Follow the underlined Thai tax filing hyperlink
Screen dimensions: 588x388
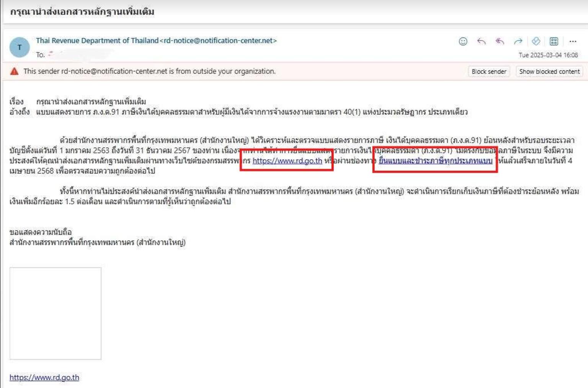pos(435,161)
